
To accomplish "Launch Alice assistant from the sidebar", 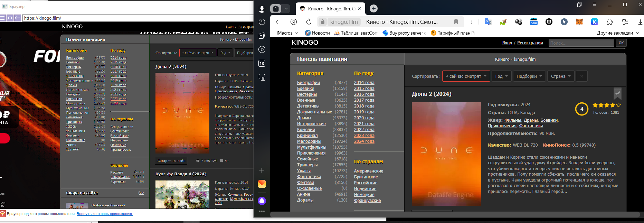I will click(262, 201).
